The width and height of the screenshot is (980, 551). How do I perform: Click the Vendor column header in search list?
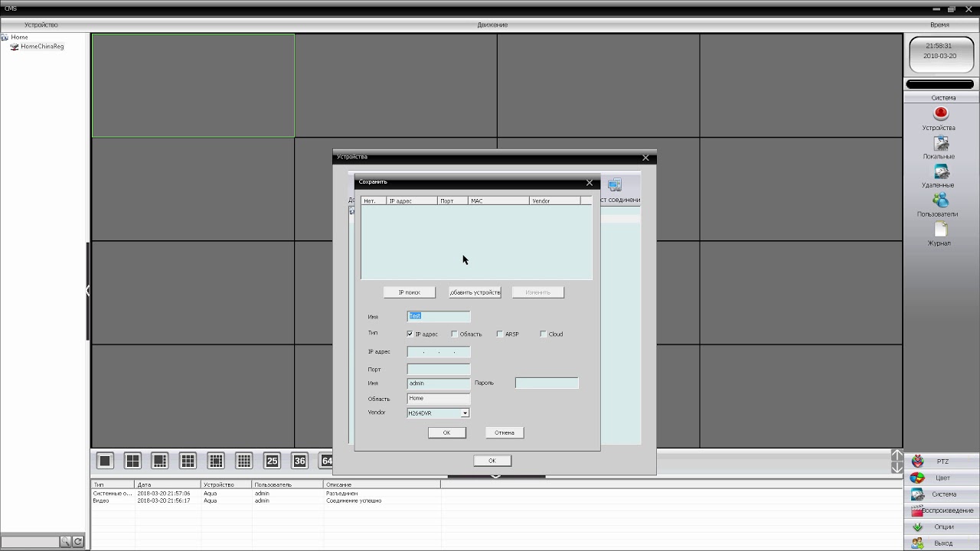(x=554, y=201)
